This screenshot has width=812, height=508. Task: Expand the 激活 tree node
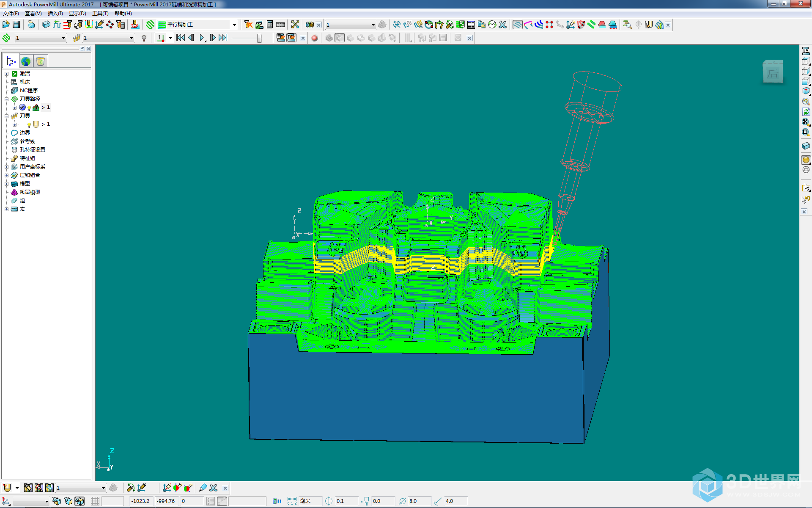pos(7,74)
